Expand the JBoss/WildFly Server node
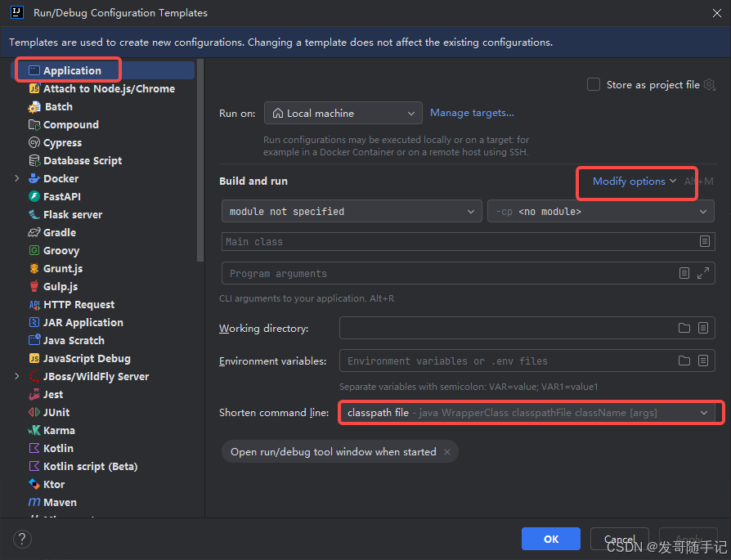This screenshot has width=731, height=560. [x=17, y=376]
